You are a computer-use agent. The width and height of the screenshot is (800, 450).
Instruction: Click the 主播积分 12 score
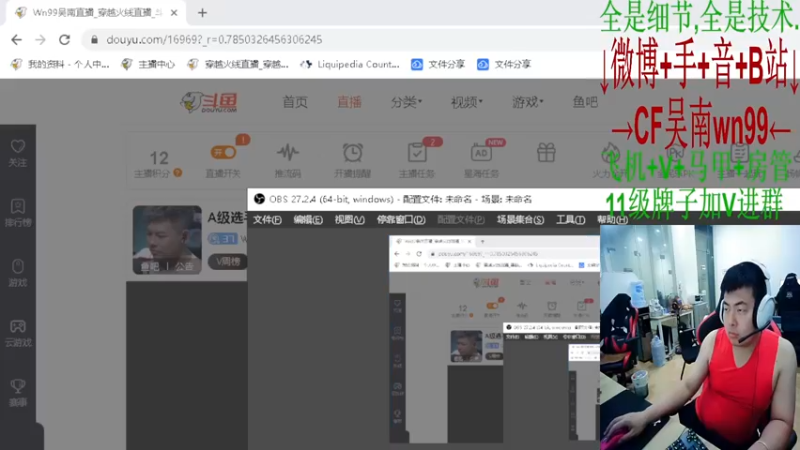(x=159, y=158)
